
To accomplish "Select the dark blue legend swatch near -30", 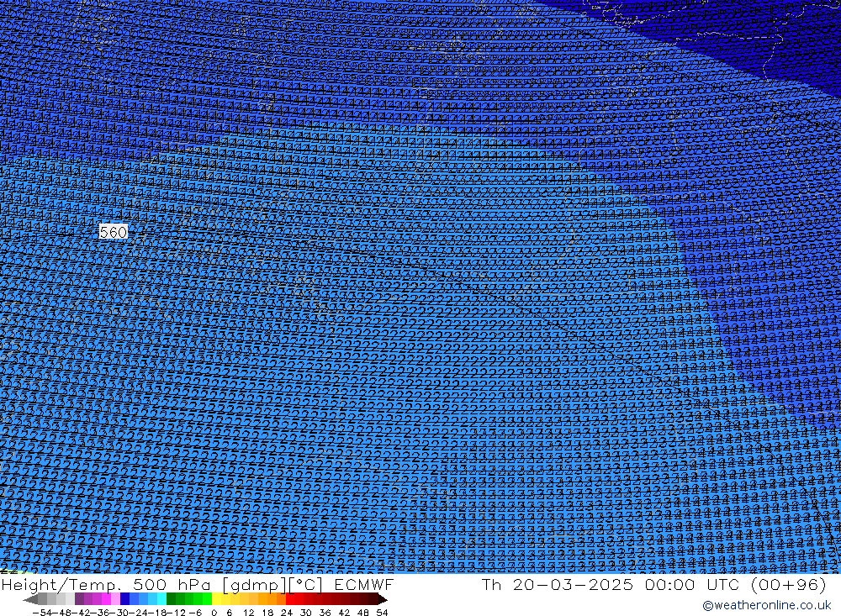I will click(x=125, y=599).
